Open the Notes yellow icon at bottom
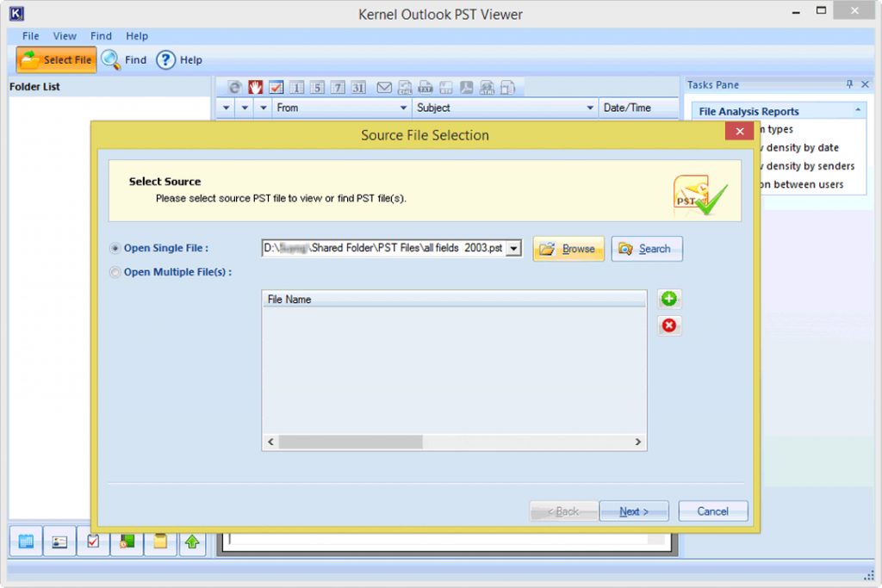The height and width of the screenshot is (588, 882). coord(160,542)
